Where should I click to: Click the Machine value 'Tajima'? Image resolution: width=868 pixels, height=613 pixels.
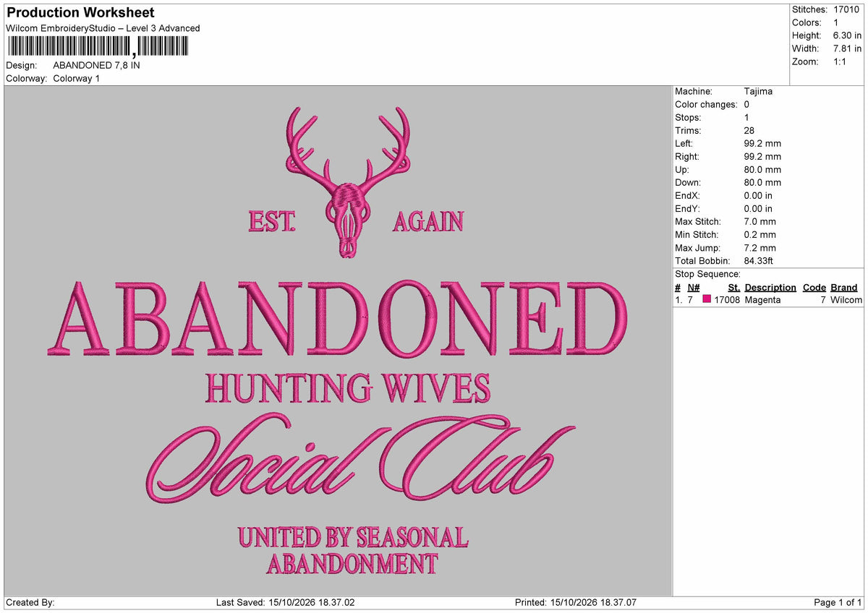click(758, 91)
